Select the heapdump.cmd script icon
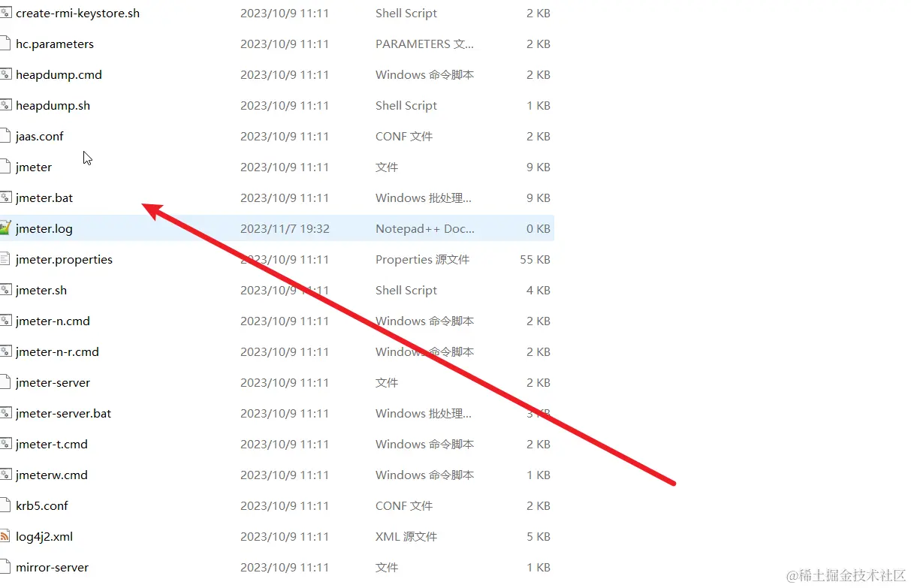This screenshot has height=588, width=911. pos(5,74)
